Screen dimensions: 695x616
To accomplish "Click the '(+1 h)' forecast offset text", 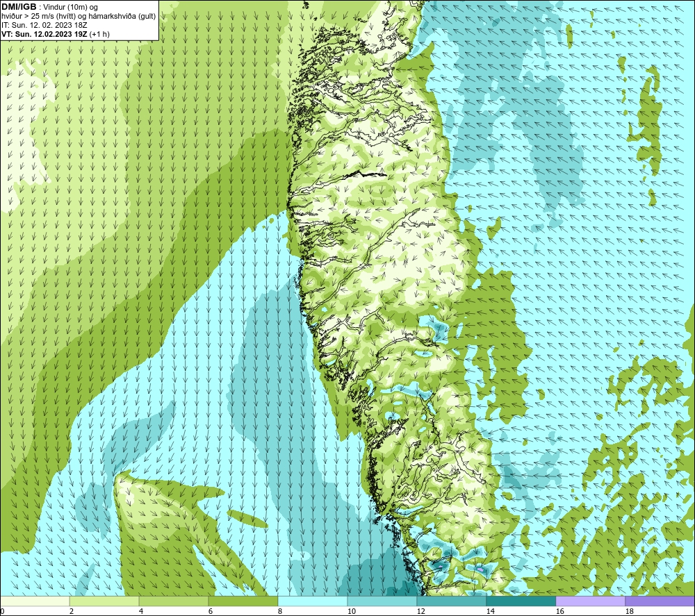I will click(99, 34).
